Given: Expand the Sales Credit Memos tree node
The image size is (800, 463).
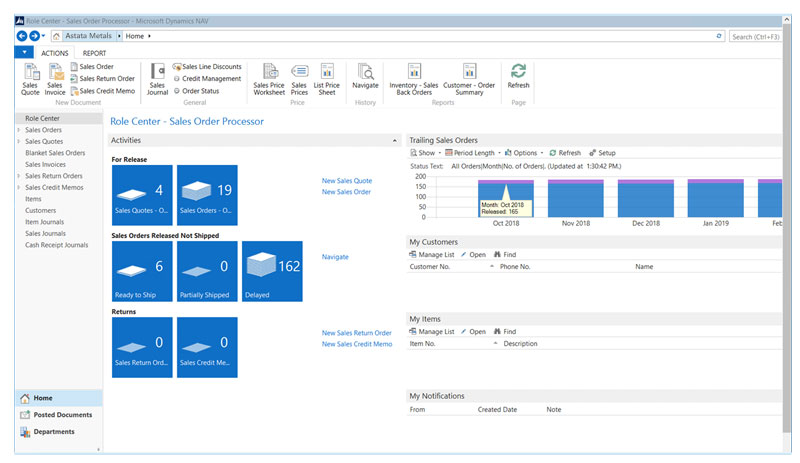Looking at the screenshot, I should (x=19, y=187).
